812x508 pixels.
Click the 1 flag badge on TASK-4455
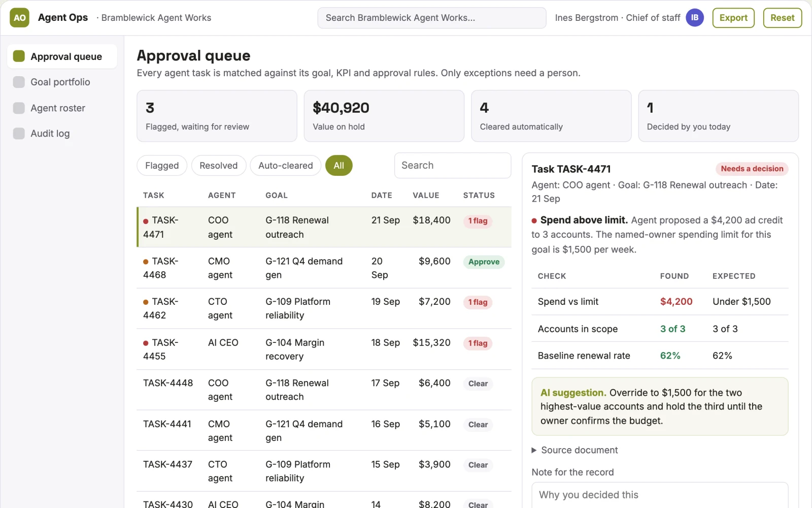[478, 343]
